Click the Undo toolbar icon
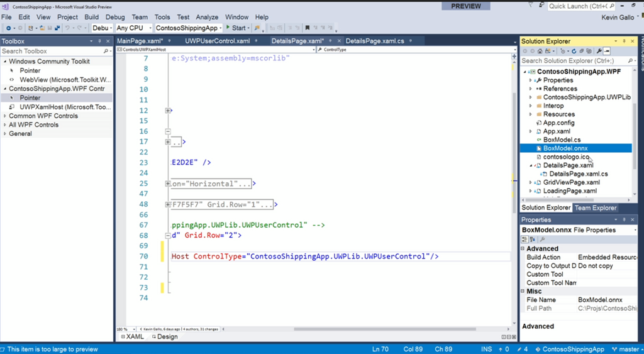The height and width of the screenshot is (354, 644). point(68,28)
